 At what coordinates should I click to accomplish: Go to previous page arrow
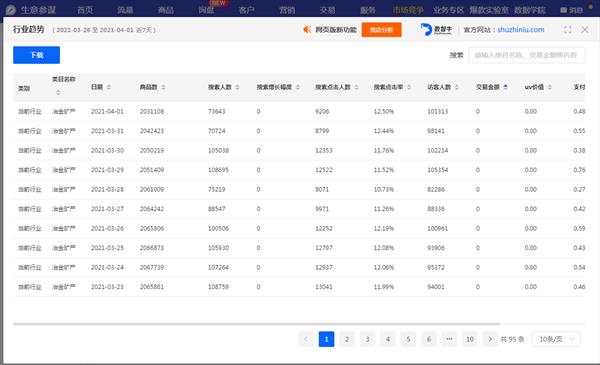pos(306,339)
